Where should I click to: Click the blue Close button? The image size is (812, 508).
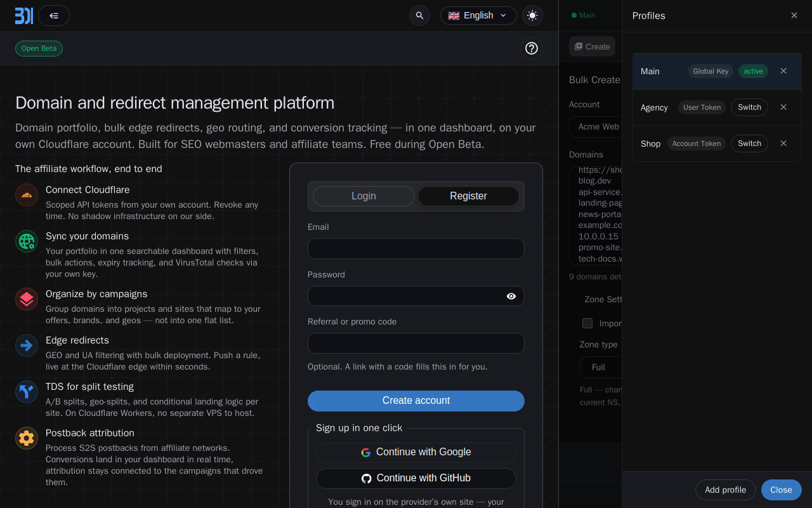point(781,490)
